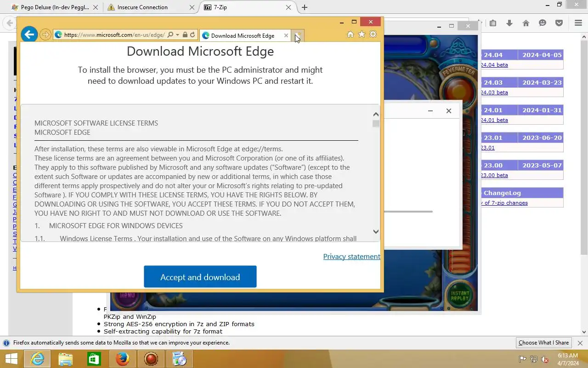Screen dimensions: 588x368
Task: Click the muted volume icon in system tray
Action: 545,359
